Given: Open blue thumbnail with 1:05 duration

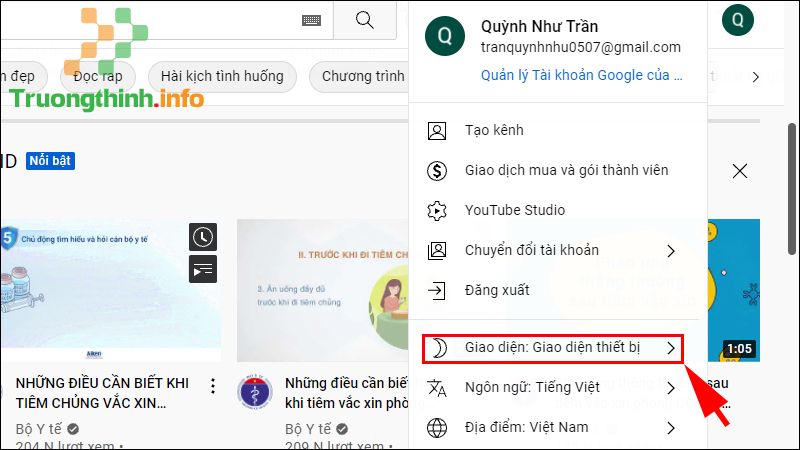Looking at the screenshot, I should 734,291.
